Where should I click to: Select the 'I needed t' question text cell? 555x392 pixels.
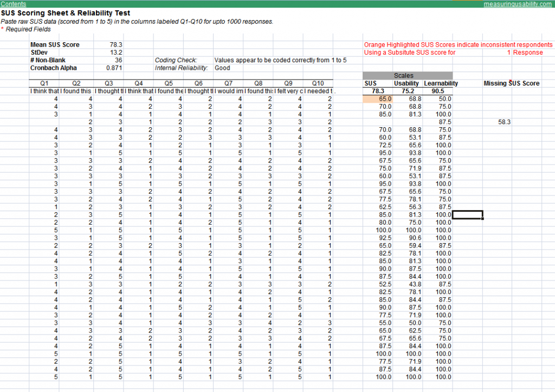(x=318, y=91)
